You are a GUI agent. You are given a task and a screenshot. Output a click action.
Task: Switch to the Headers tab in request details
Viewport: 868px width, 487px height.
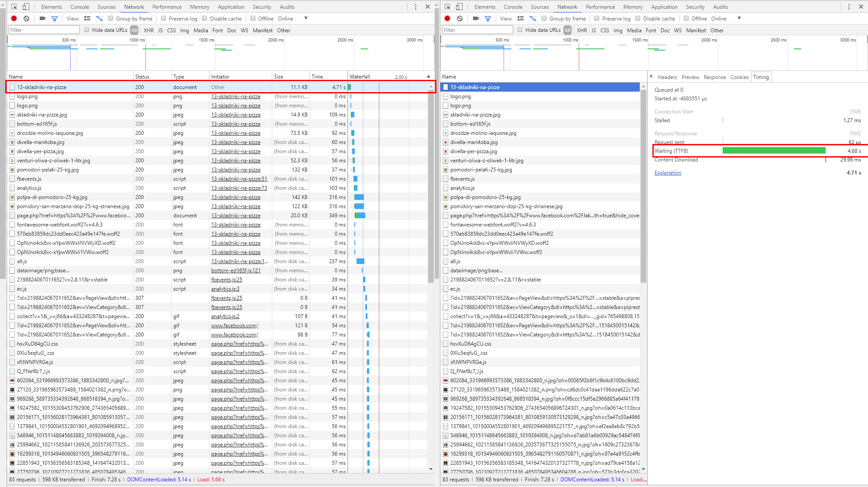(667, 77)
